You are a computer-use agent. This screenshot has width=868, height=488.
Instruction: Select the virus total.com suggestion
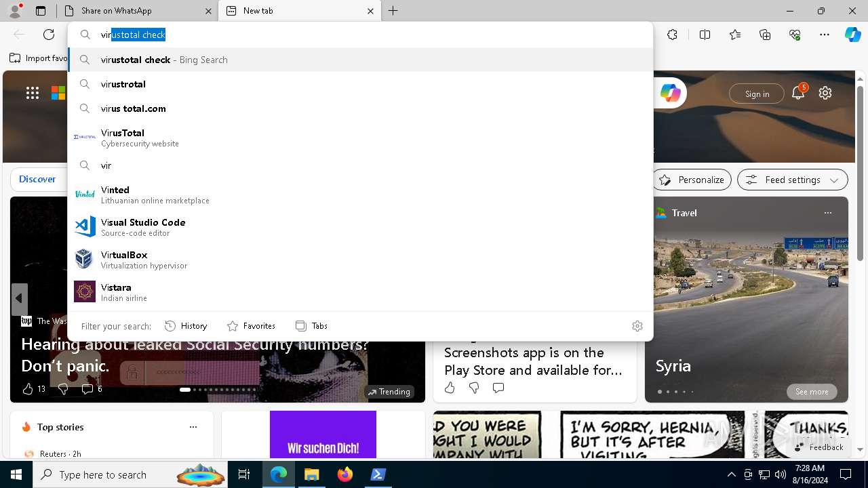360,108
